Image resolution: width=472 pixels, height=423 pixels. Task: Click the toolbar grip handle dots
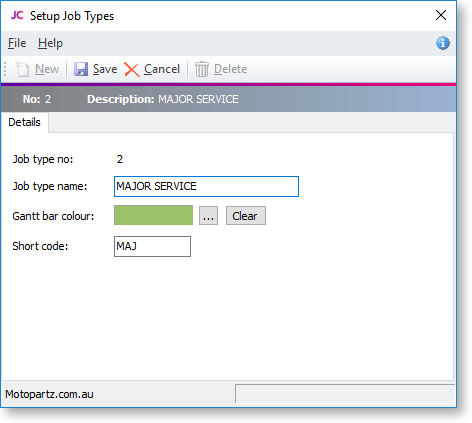point(5,69)
